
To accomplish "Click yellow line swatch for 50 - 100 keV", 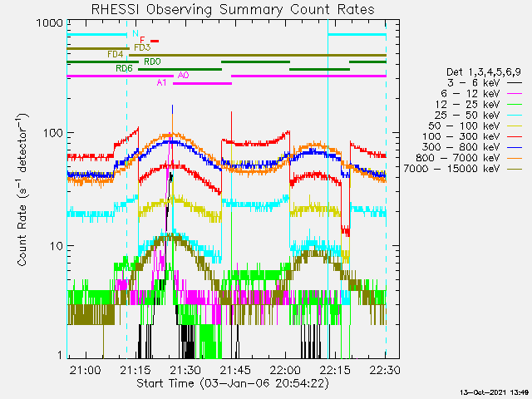I will pyautogui.click(x=515, y=126).
